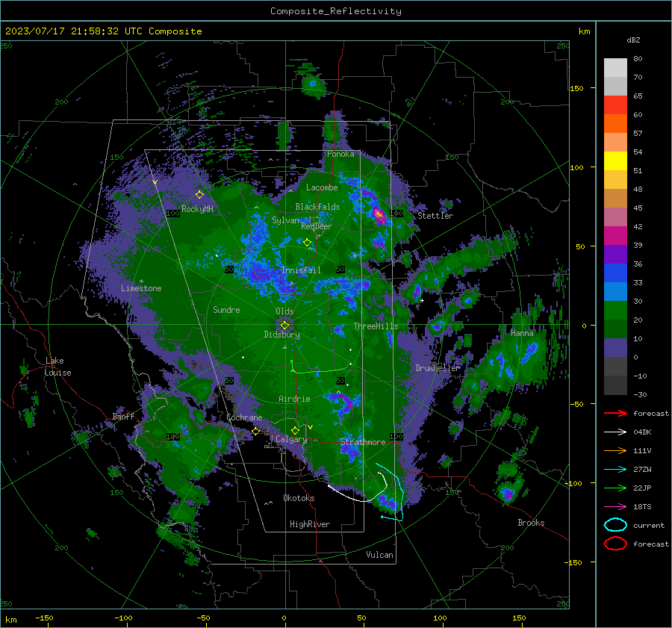Click yellow diamond marker near RockyMH
Viewport: 672px width, 628px height.
pos(199,195)
